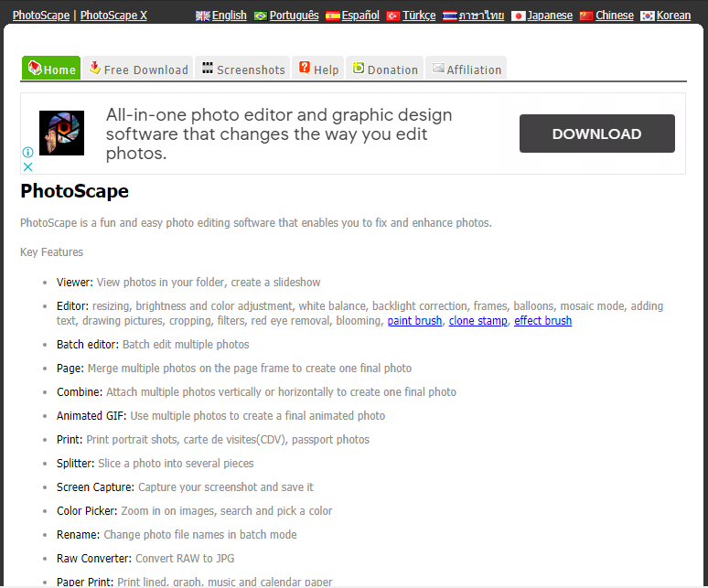
Task: Click the Brazil flag icon
Action: point(261,16)
